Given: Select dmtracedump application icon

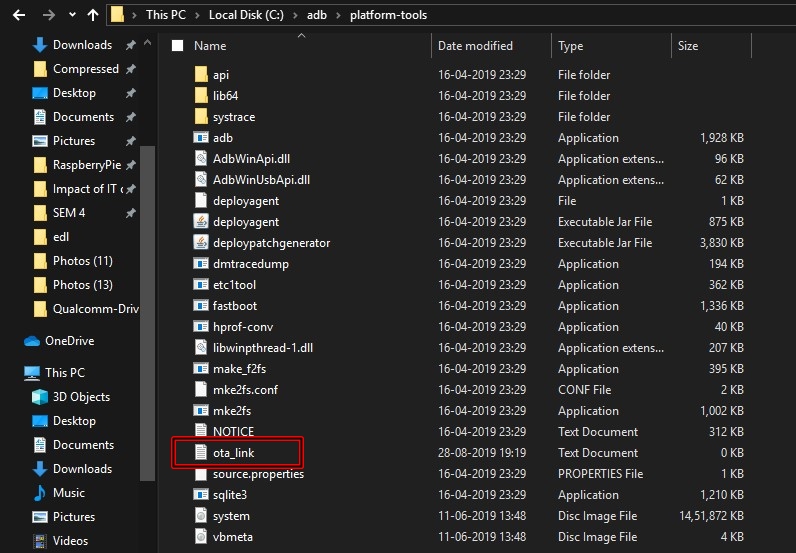Looking at the screenshot, I should pyautogui.click(x=202, y=264).
